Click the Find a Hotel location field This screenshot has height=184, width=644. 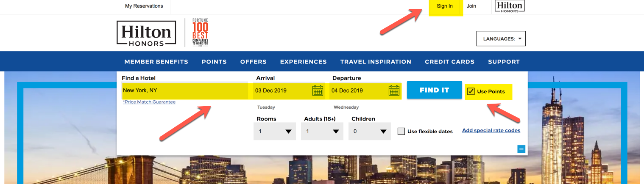pyautogui.click(x=185, y=91)
